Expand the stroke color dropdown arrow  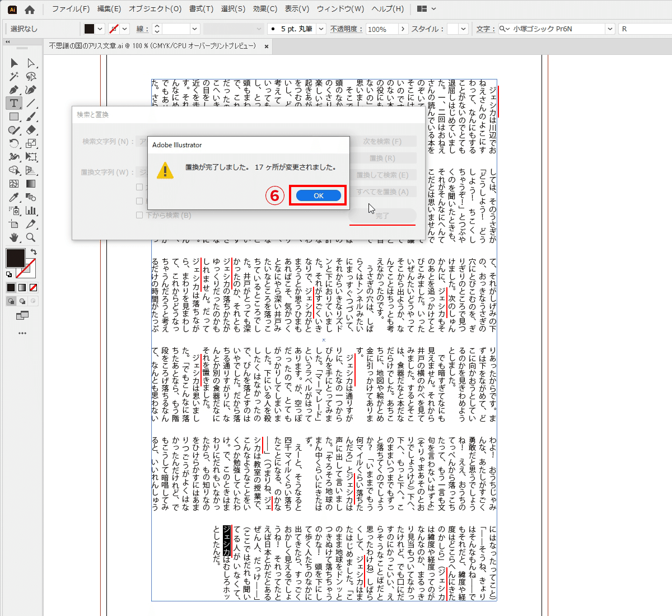125,29
